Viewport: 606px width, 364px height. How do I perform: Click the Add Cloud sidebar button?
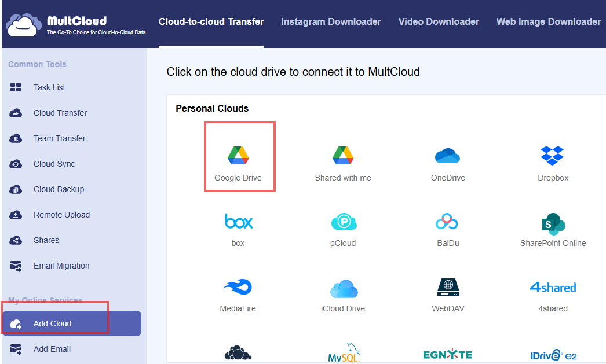tap(52, 323)
